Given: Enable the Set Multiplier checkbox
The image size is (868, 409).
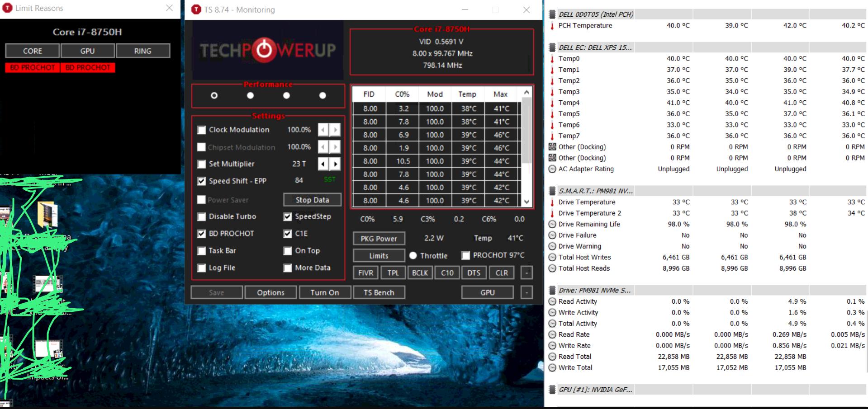Looking at the screenshot, I should click(201, 164).
